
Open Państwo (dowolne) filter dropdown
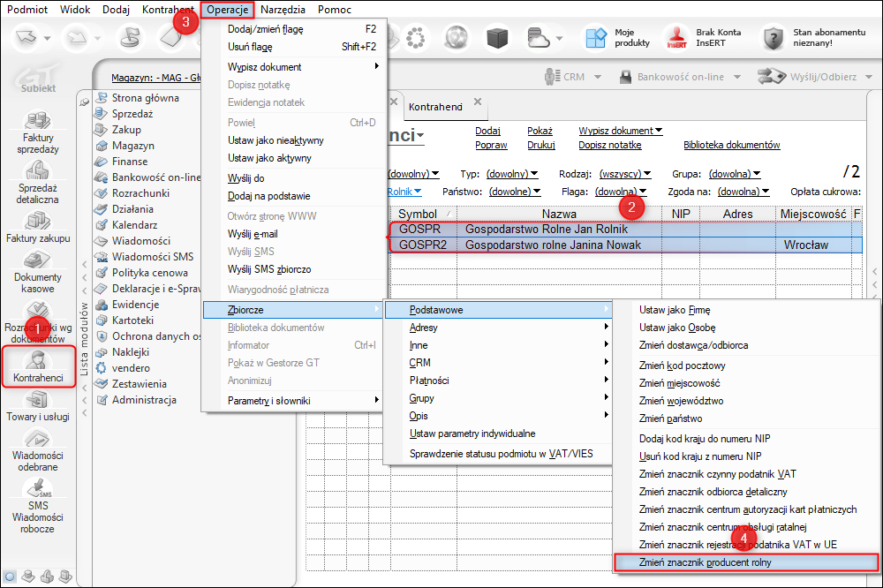click(x=515, y=192)
